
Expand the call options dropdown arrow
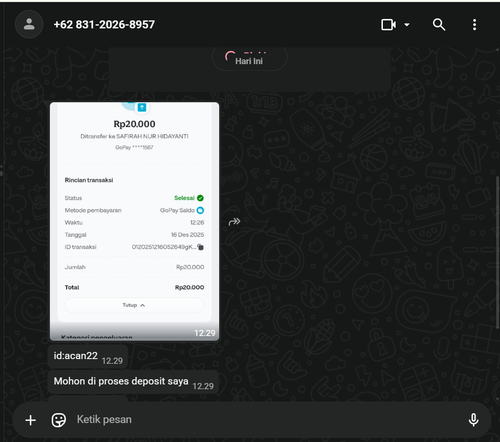tap(407, 25)
